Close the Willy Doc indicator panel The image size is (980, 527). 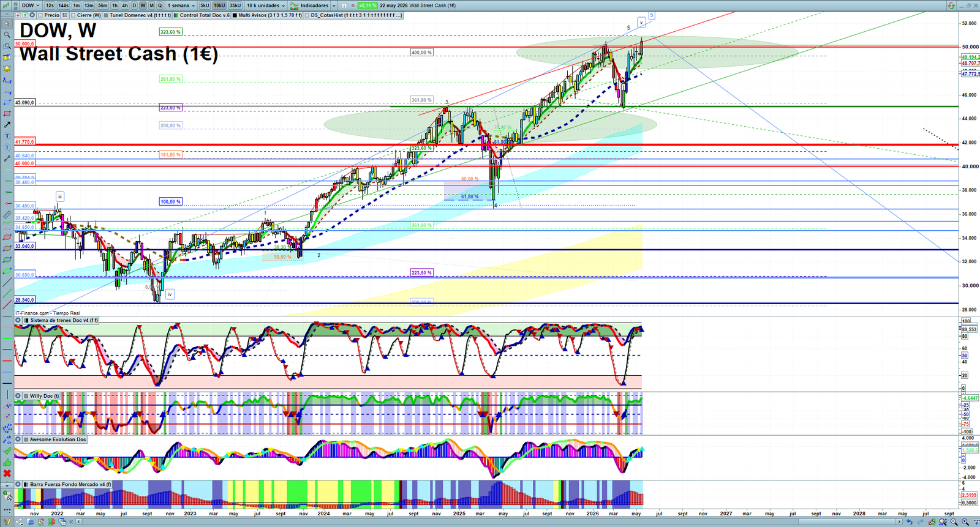[x=18, y=396]
